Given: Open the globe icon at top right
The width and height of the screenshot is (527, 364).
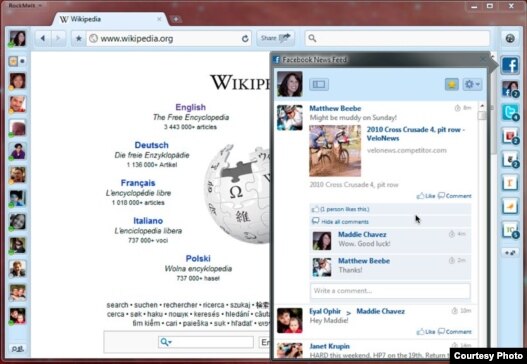Looking at the screenshot, I should pyautogui.click(x=510, y=38).
